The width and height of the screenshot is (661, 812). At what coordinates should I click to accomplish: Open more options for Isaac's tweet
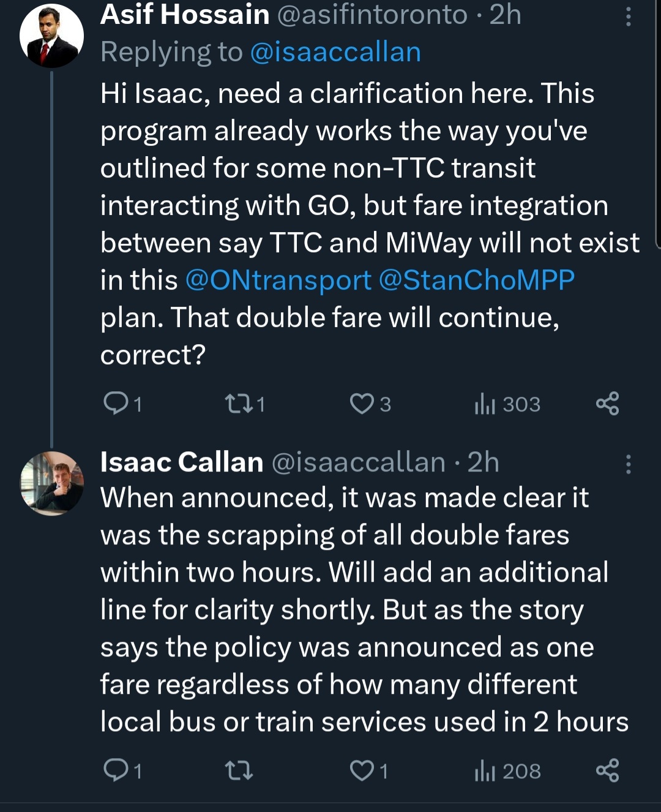[628, 464]
